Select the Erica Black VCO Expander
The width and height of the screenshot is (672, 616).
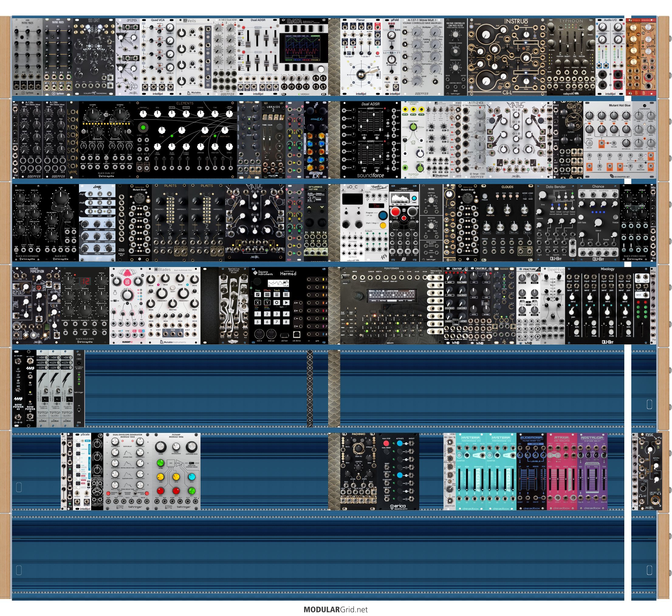tap(28, 223)
